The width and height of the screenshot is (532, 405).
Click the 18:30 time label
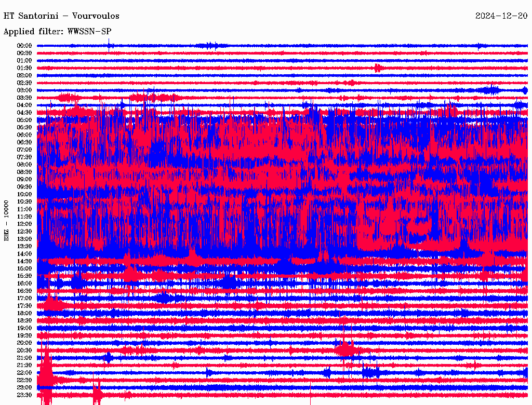pyautogui.click(x=24, y=320)
